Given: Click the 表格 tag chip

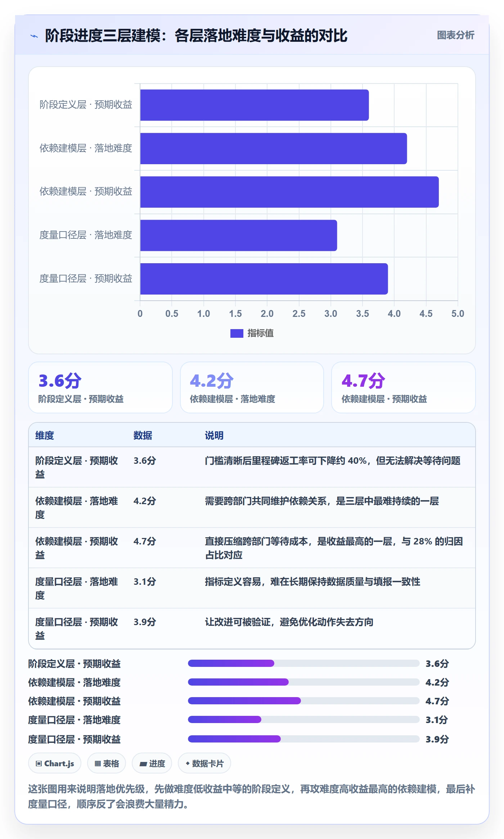Looking at the screenshot, I should tap(107, 763).
